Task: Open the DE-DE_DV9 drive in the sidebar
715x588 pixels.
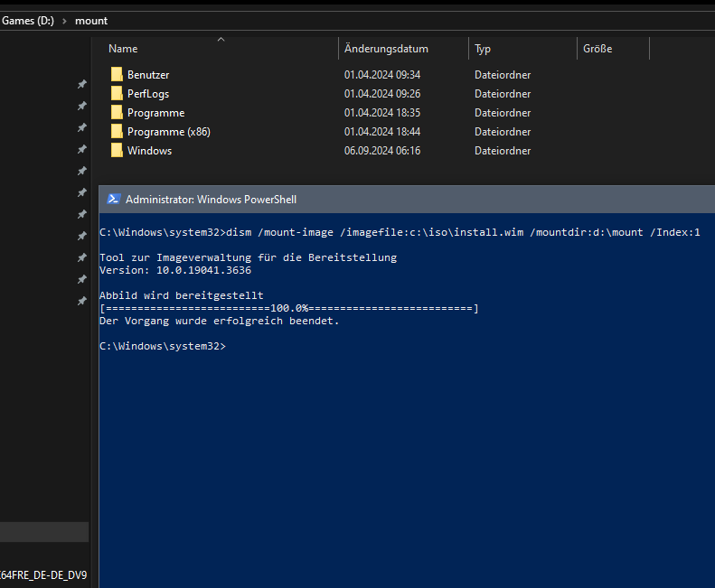Action: [x=43, y=574]
